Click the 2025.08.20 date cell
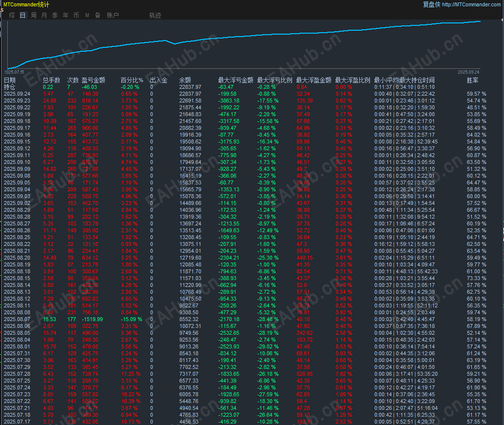Viewport: 504px width, 425px height. click(x=17, y=258)
